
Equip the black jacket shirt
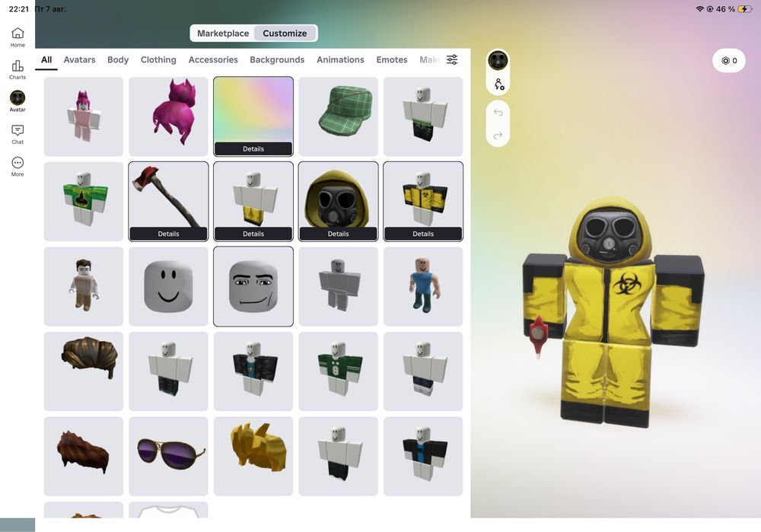click(253, 371)
